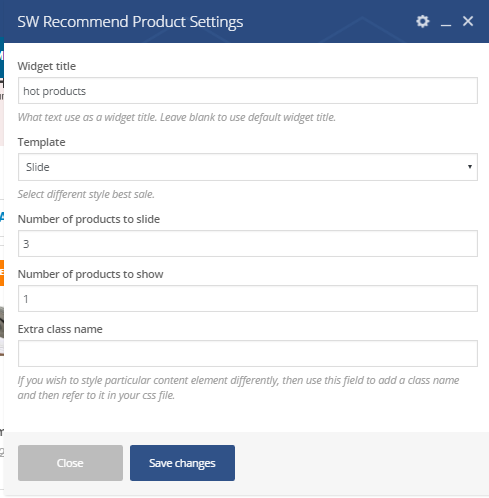Click the 'SW Recommend Product Settings' header title
This screenshot has width=489, height=498.
point(130,22)
